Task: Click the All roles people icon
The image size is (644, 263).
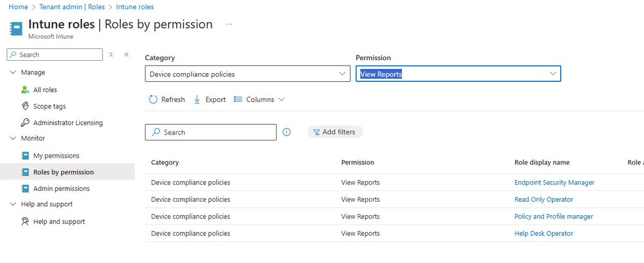Action: coord(25,90)
